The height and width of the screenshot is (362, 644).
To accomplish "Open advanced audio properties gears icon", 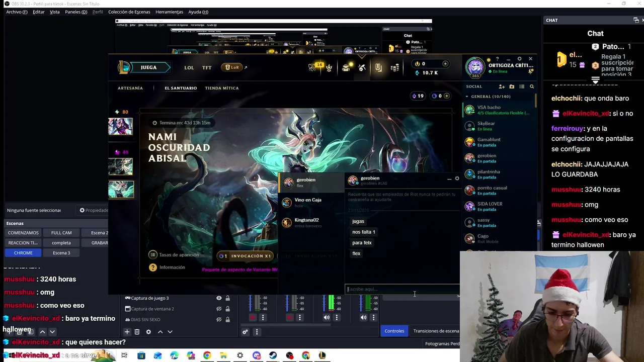I will [x=245, y=332].
